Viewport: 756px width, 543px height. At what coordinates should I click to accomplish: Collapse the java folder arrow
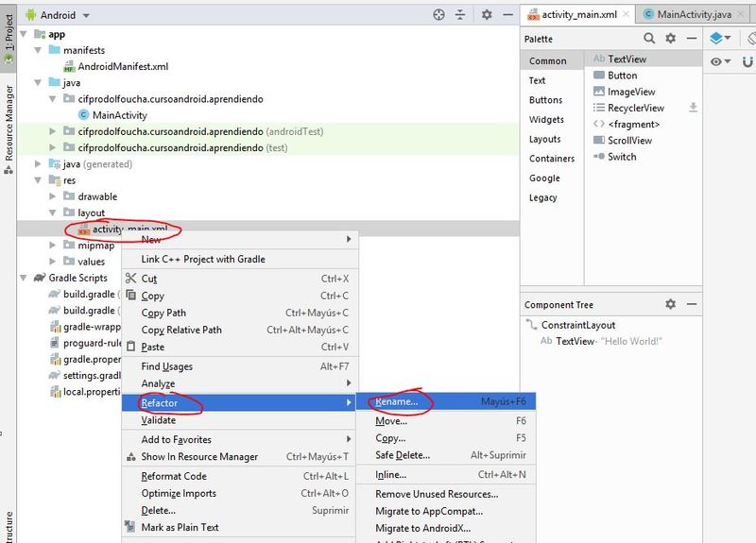click(x=38, y=83)
